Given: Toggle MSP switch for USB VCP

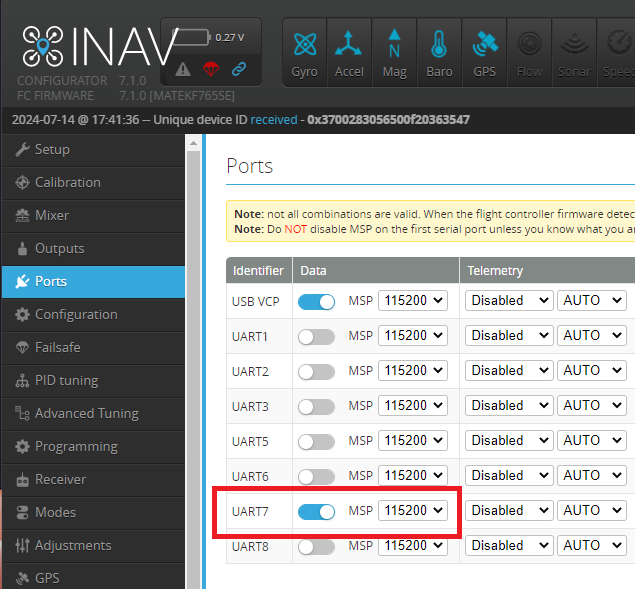Looking at the screenshot, I should pos(316,302).
